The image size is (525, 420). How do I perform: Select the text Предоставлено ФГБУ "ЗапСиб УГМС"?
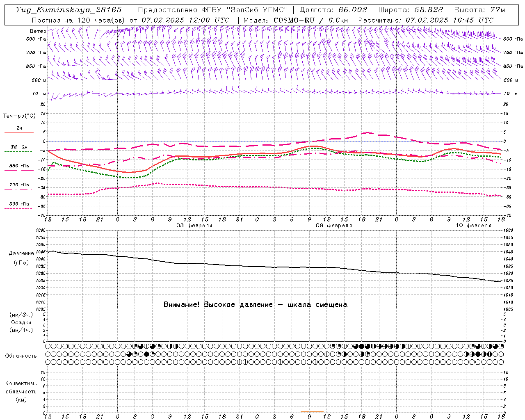pos(213,10)
